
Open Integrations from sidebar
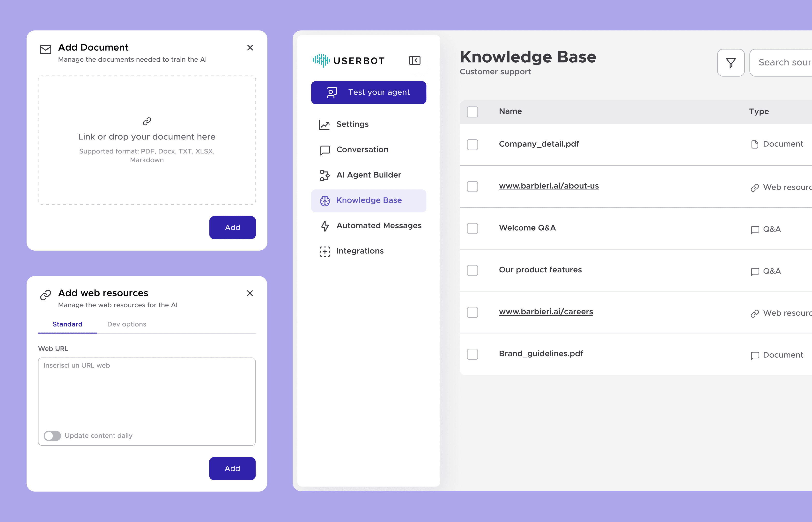coord(360,251)
